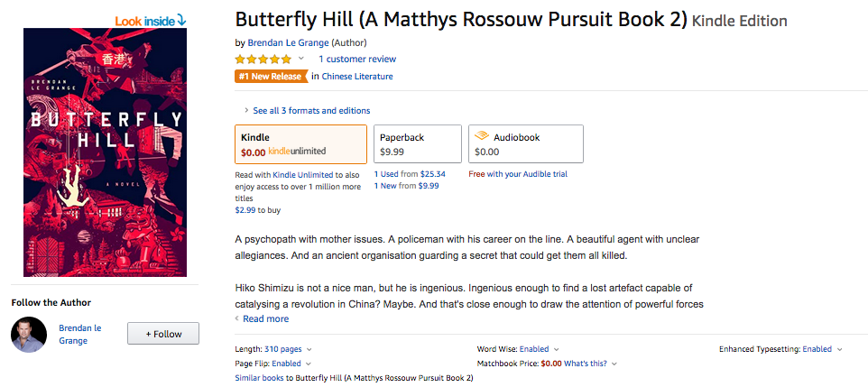Click the Audible logo on Audiobook option
The image size is (868, 387).
482,137
